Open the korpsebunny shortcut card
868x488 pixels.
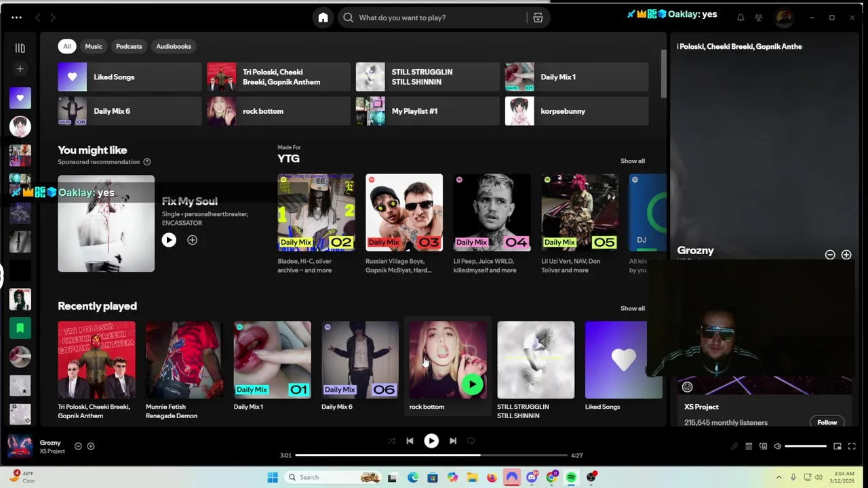click(x=577, y=111)
